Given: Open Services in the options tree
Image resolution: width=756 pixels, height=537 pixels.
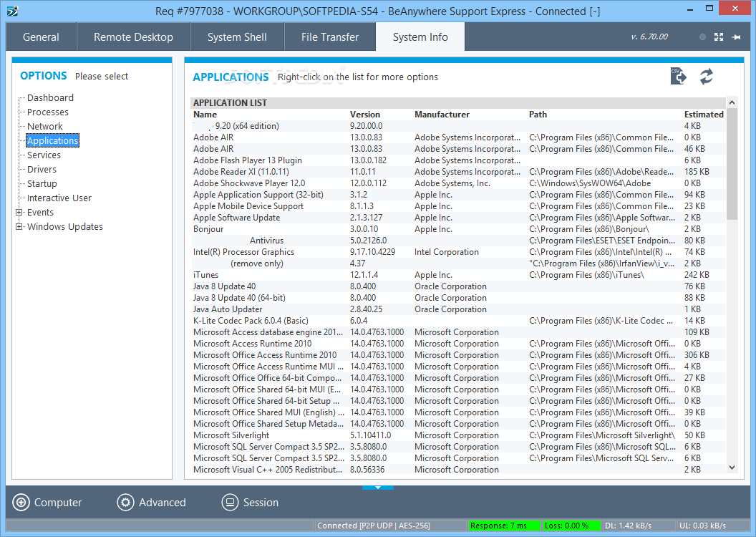Looking at the screenshot, I should tap(44, 155).
